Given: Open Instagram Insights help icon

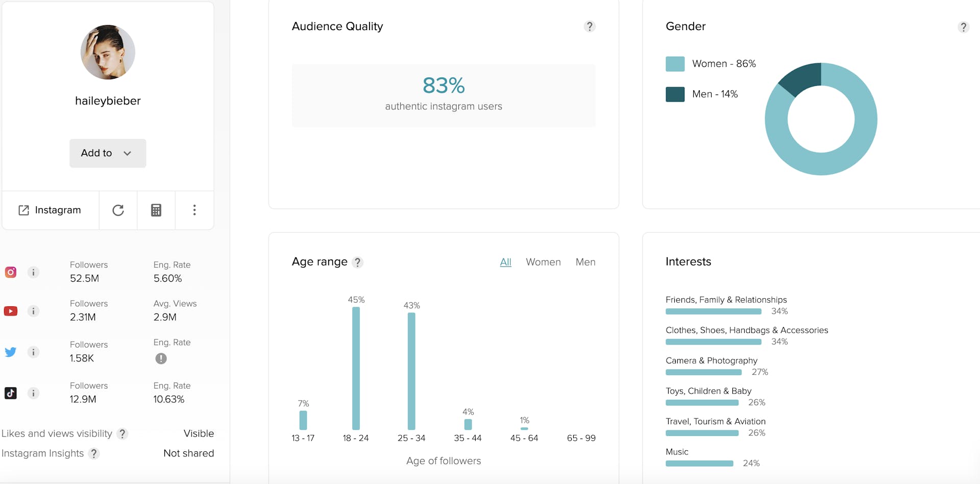Looking at the screenshot, I should tap(94, 453).
